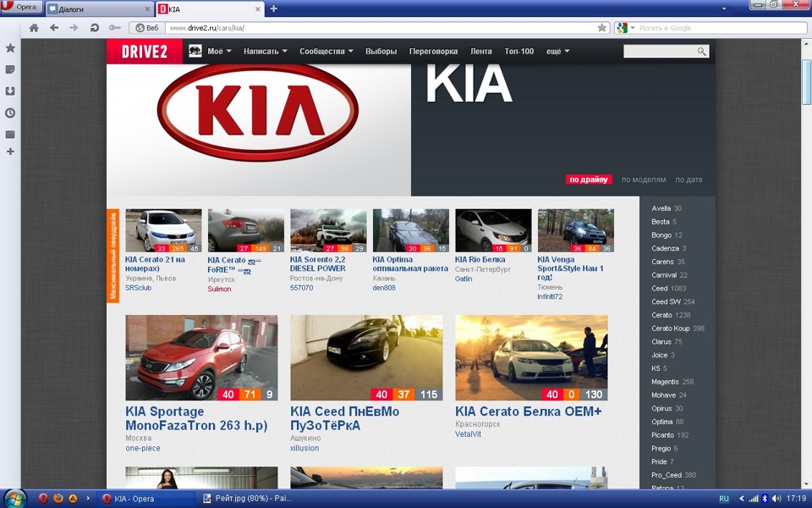Bookmark page via address bar star
Viewport: 812px width, 508px height.
[601, 28]
